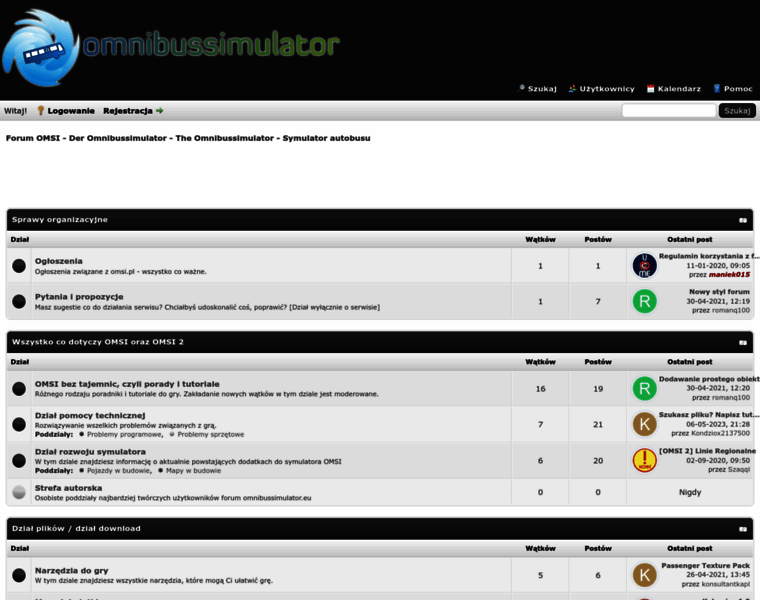Open Szukaj in top menu
Viewport: 760px width, 600px height.
tap(542, 89)
